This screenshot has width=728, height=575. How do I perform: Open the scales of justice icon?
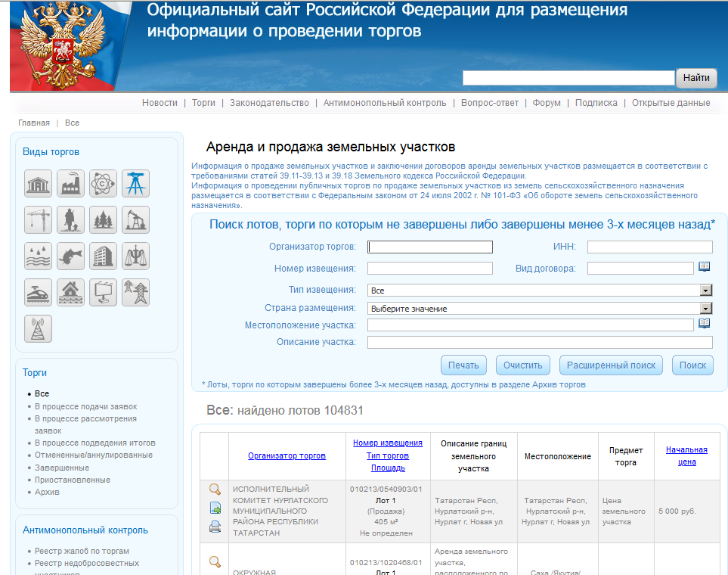(x=136, y=256)
